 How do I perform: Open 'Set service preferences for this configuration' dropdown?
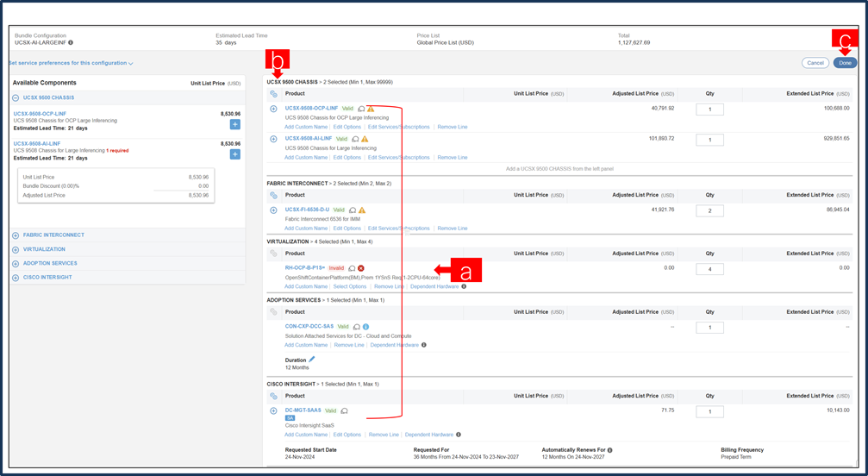[x=71, y=63]
